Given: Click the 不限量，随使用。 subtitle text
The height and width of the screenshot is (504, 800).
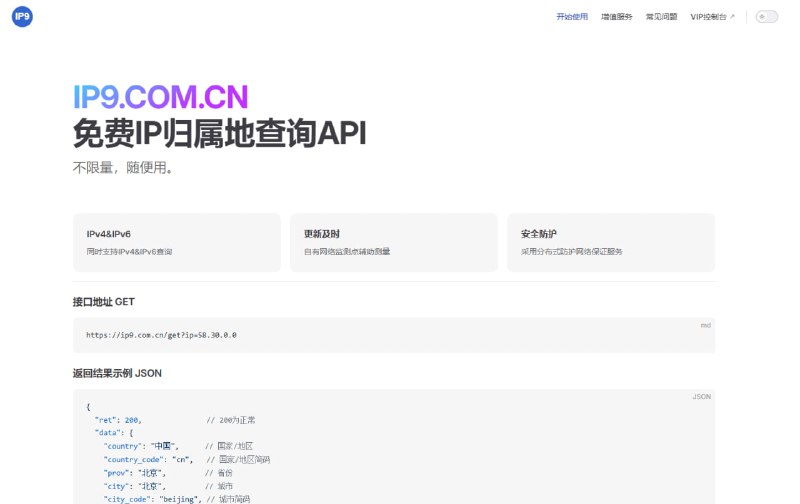Looking at the screenshot, I should 123,168.
